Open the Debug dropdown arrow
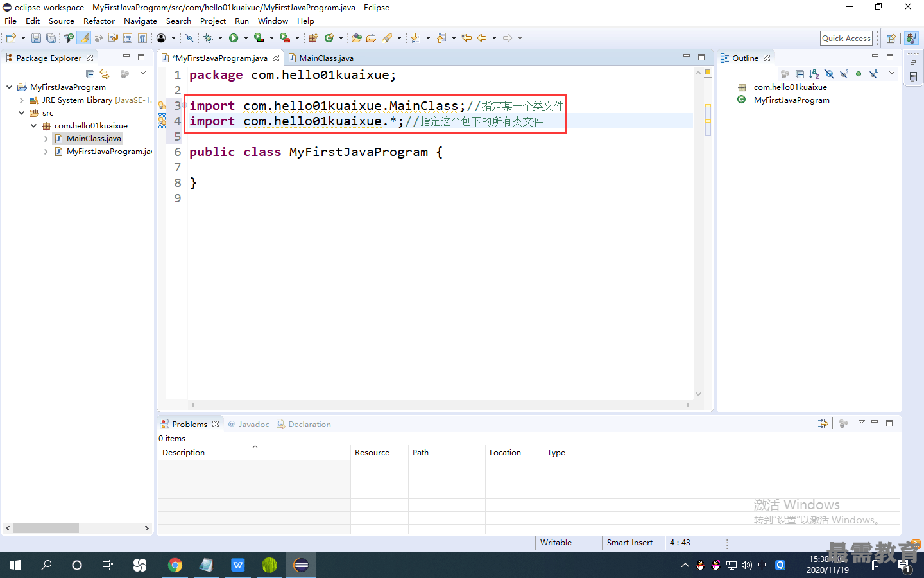 (x=220, y=38)
